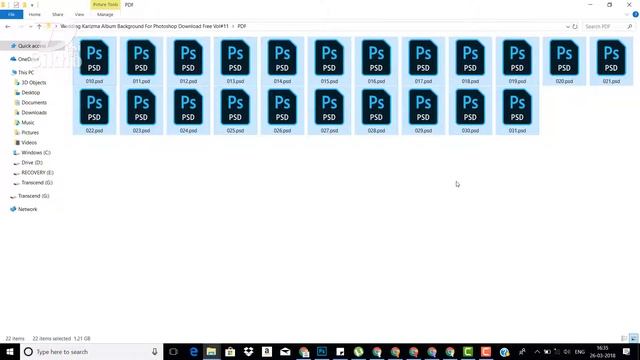Open Pictures folder in sidebar

pyautogui.click(x=27, y=133)
